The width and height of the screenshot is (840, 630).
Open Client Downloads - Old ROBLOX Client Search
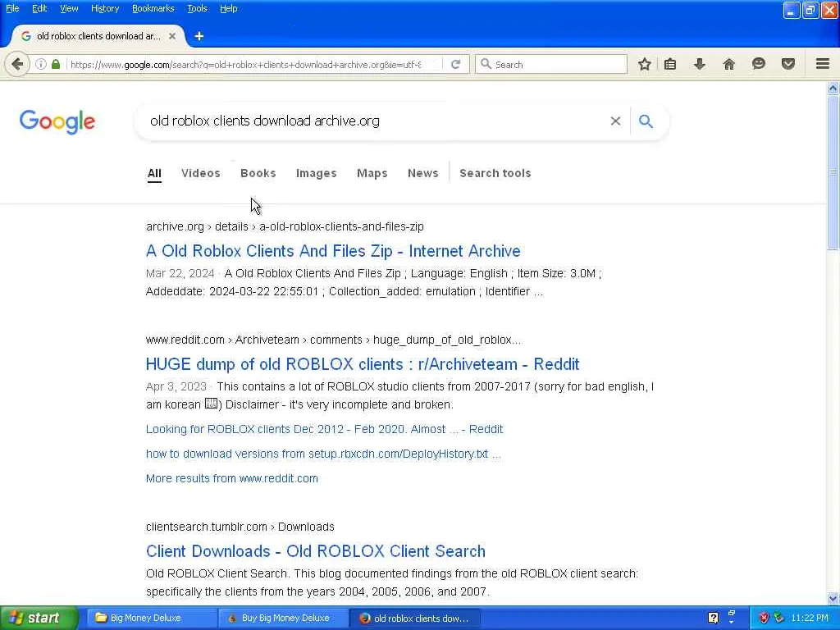316,551
